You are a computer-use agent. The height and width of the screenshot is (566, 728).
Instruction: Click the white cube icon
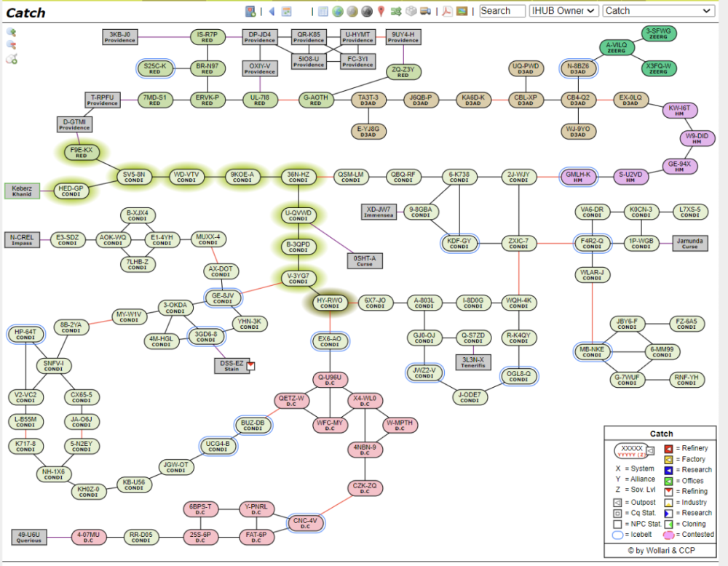click(411, 11)
